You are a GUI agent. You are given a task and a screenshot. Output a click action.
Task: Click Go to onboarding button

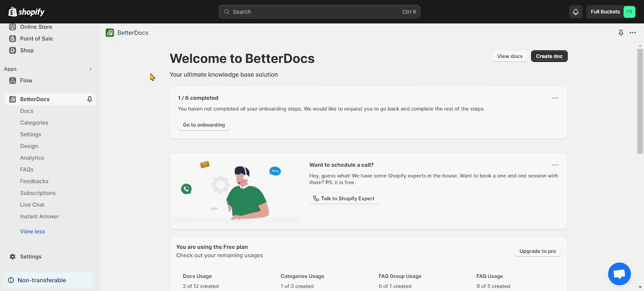pos(204,125)
